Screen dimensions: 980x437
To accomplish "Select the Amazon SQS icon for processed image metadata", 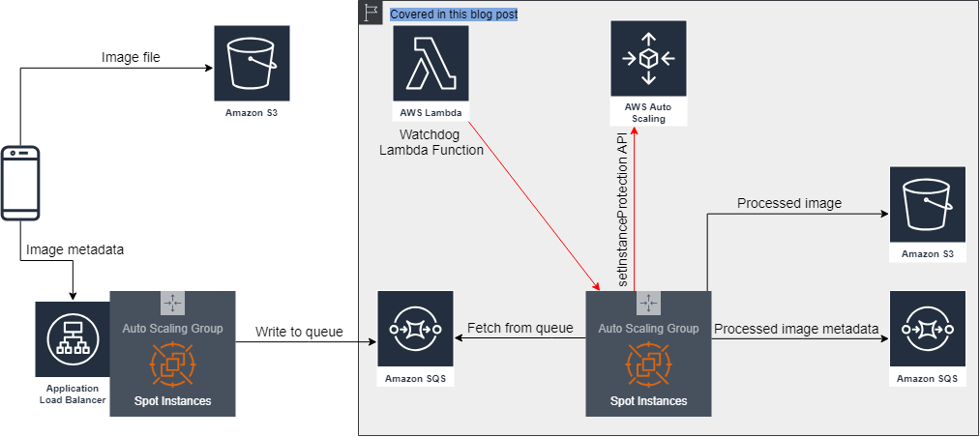I will tap(928, 329).
